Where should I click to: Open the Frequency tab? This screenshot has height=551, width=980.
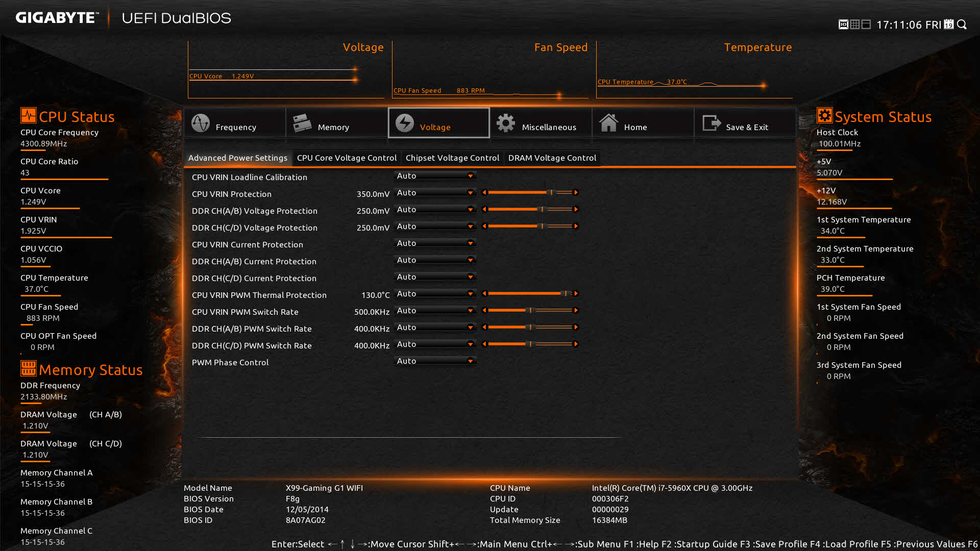tap(235, 123)
